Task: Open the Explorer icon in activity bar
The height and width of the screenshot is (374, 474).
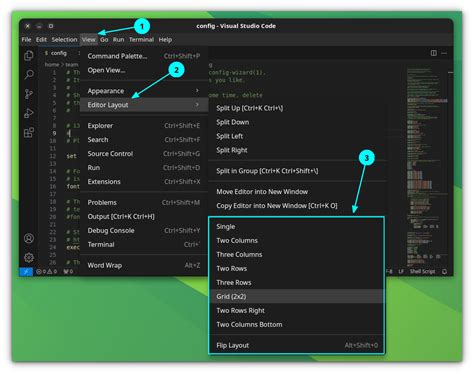Action: tap(29, 55)
